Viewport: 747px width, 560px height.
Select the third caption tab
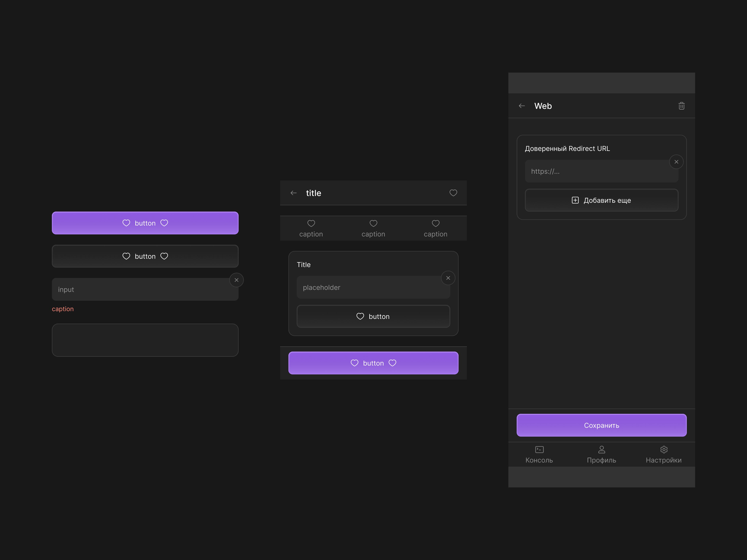point(436,229)
